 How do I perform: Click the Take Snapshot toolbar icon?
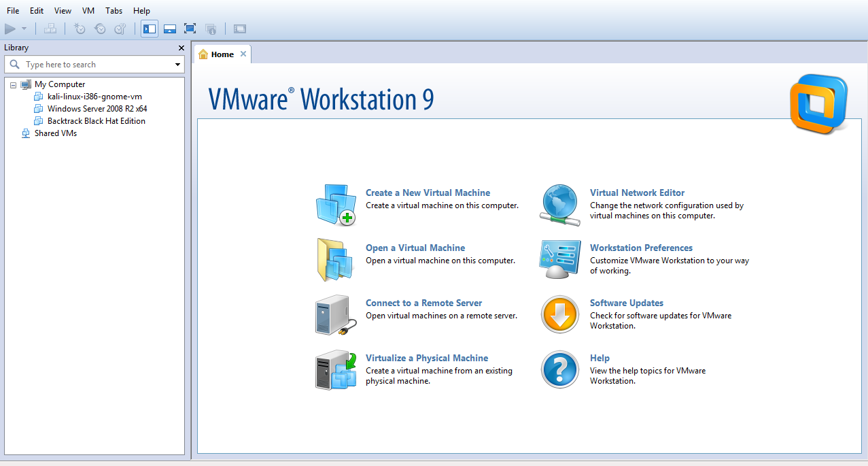80,29
